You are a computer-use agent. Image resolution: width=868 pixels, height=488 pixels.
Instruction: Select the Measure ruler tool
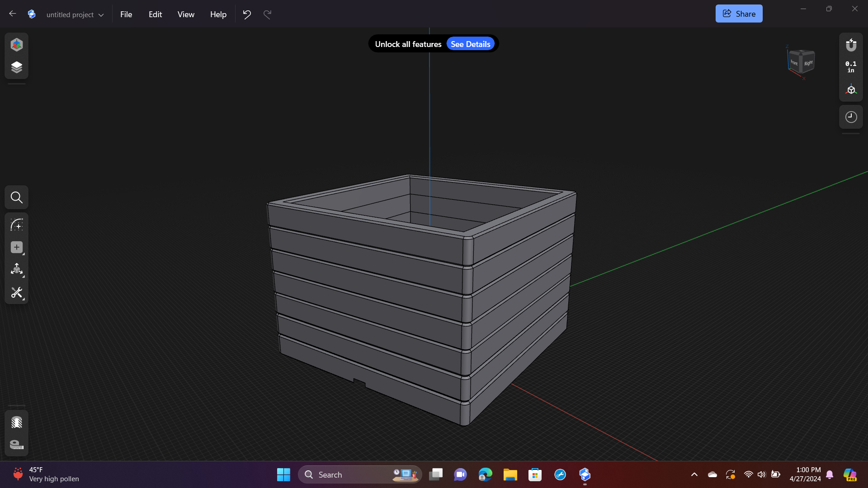tap(16, 445)
